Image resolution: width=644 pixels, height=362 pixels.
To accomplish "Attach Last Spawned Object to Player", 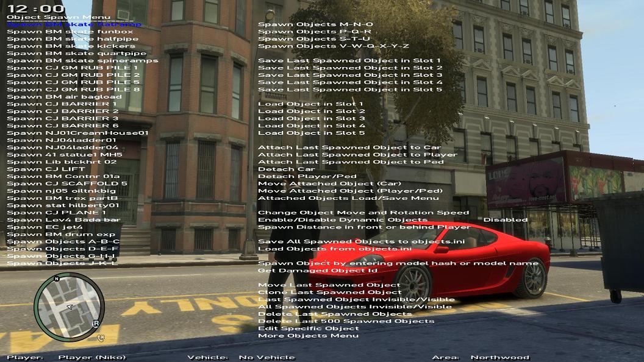I will pyautogui.click(x=357, y=155).
